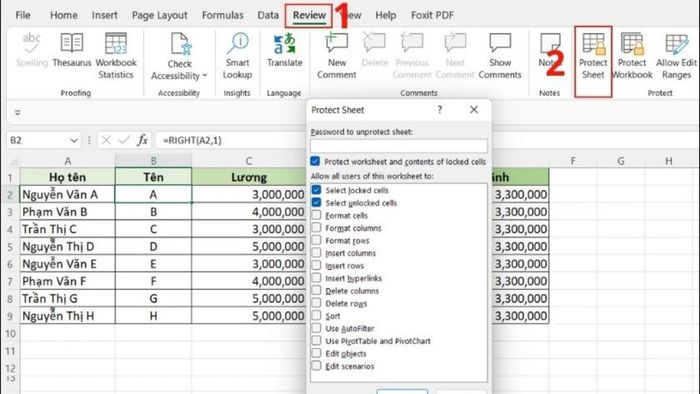
Task: Add a New Comment
Action: click(x=337, y=56)
